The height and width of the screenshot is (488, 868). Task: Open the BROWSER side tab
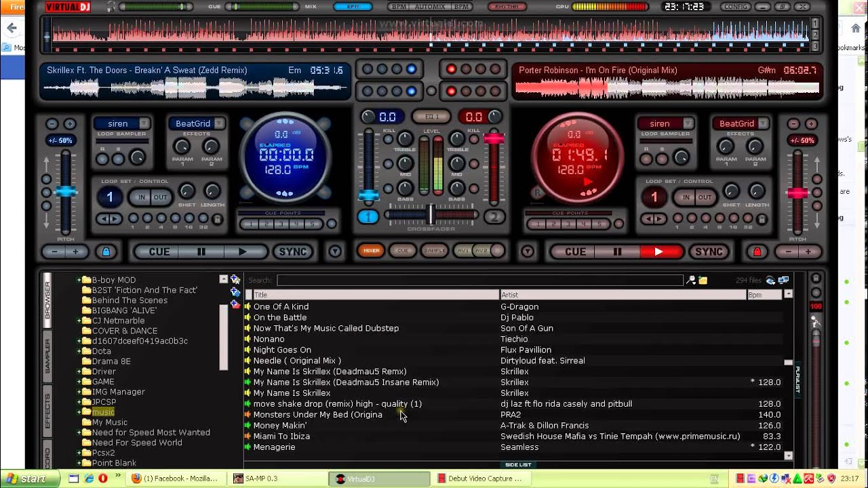[47, 299]
